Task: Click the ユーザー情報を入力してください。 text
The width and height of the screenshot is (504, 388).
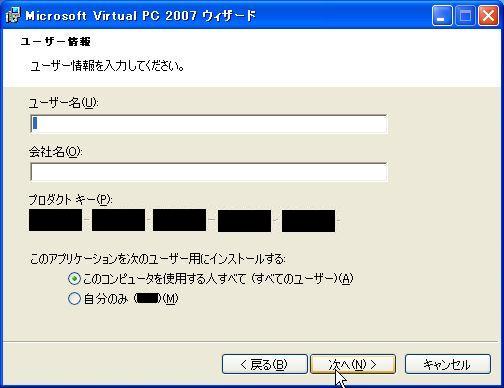Action: pos(107,66)
